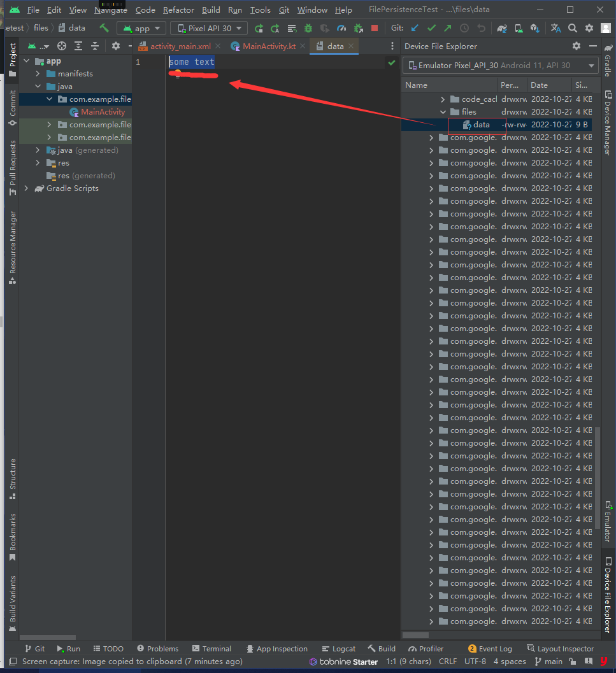Open the app run configuration dropdown
The height and width of the screenshot is (673, 616).
[x=141, y=28]
